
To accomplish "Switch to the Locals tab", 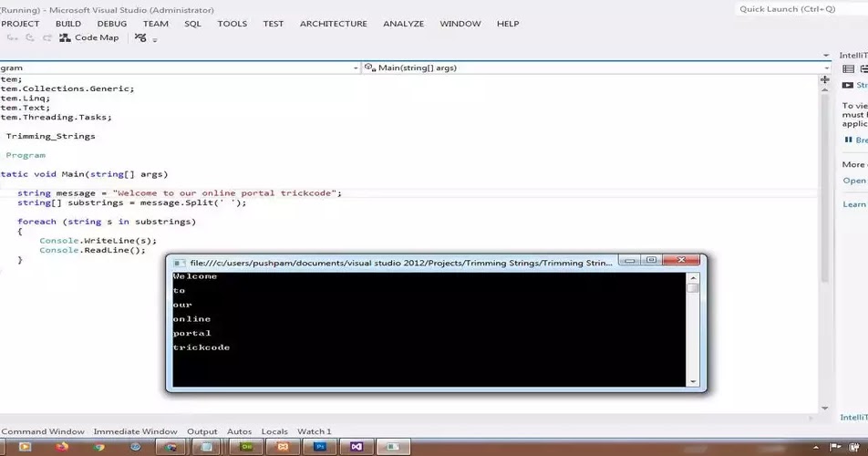I will (x=274, y=431).
